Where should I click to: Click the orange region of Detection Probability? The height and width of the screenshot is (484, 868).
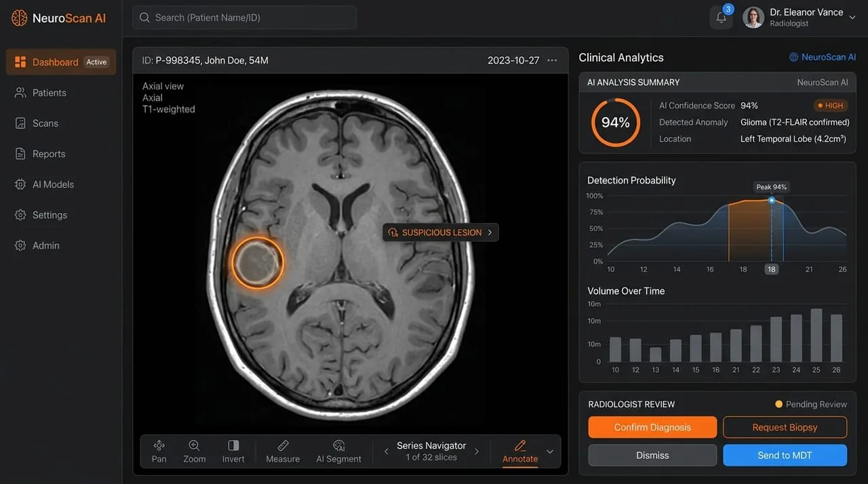coord(750,230)
